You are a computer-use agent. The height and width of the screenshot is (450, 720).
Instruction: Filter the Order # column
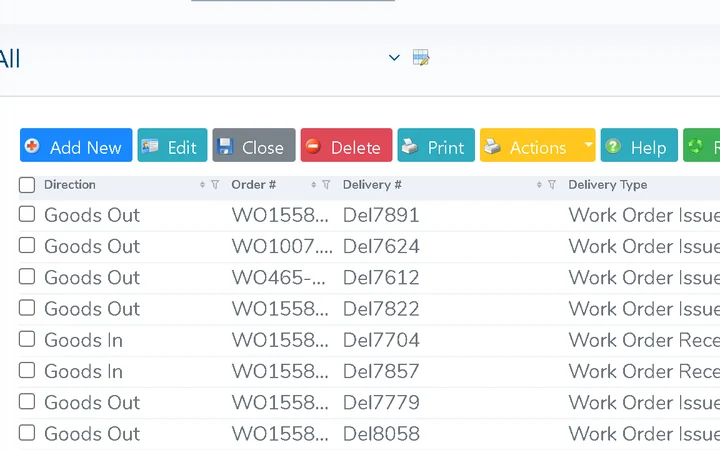point(326,185)
